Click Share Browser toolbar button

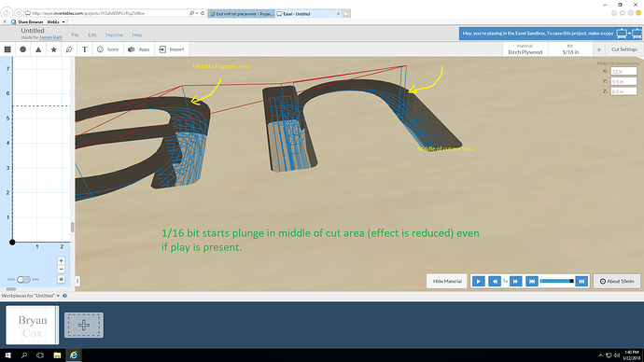[27, 21]
